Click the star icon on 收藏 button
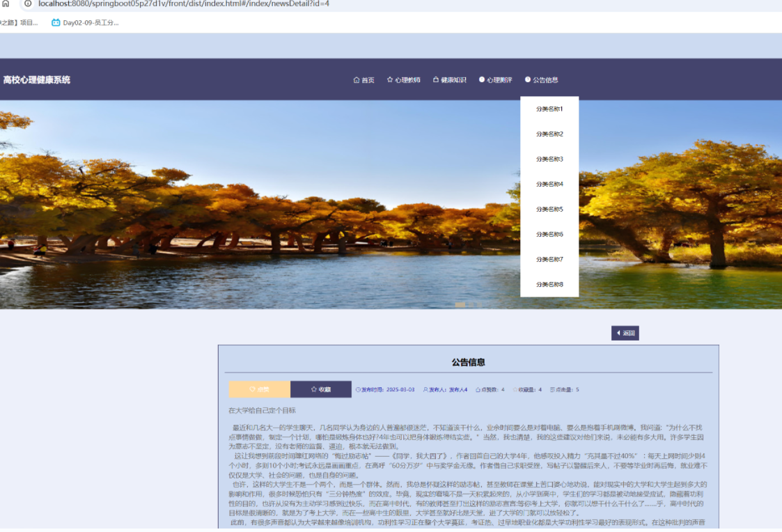This screenshot has height=532, width=782. pyautogui.click(x=314, y=389)
